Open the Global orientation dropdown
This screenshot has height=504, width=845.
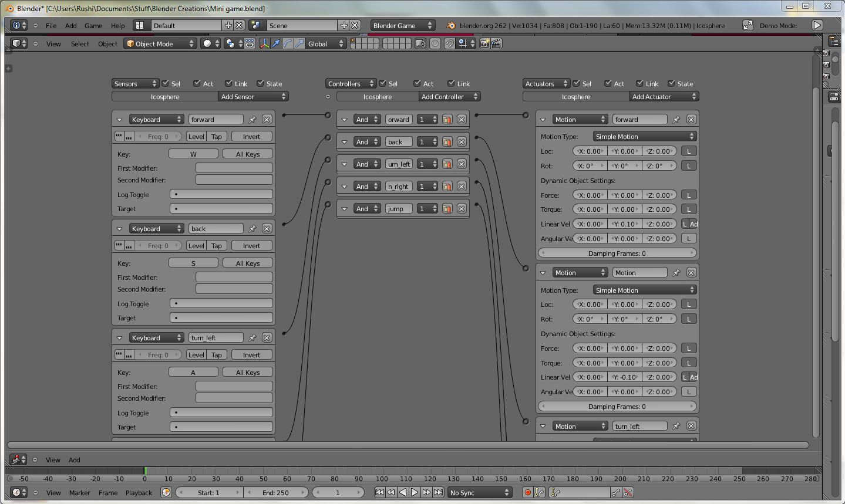pyautogui.click(x=326, y=43)
